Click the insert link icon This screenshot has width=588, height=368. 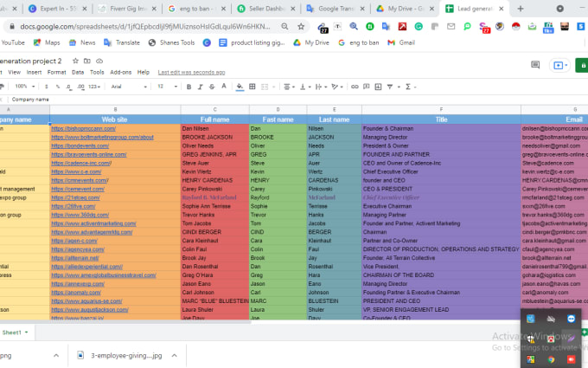(355, 87)
